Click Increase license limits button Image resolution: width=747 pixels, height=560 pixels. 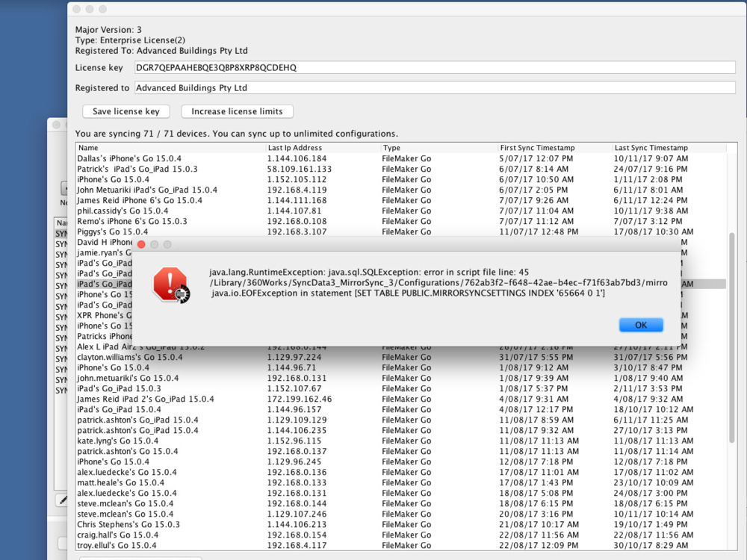pyautogui.click(x=237, y=111)
